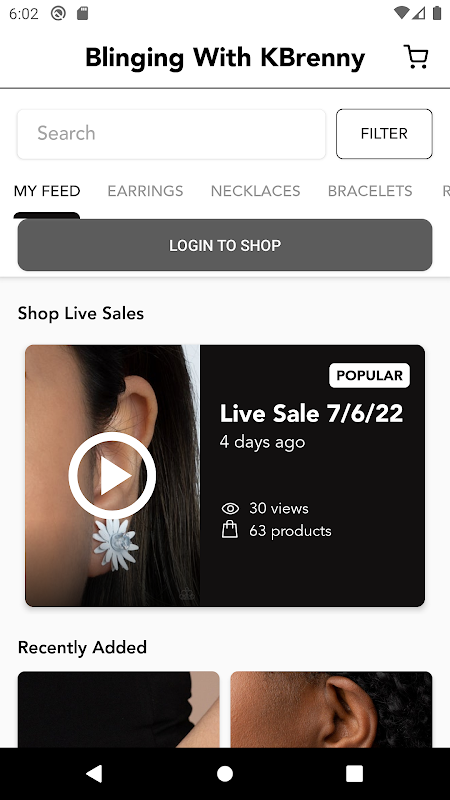Open the Live Sale 7/6/22 title

click(311, 413)
